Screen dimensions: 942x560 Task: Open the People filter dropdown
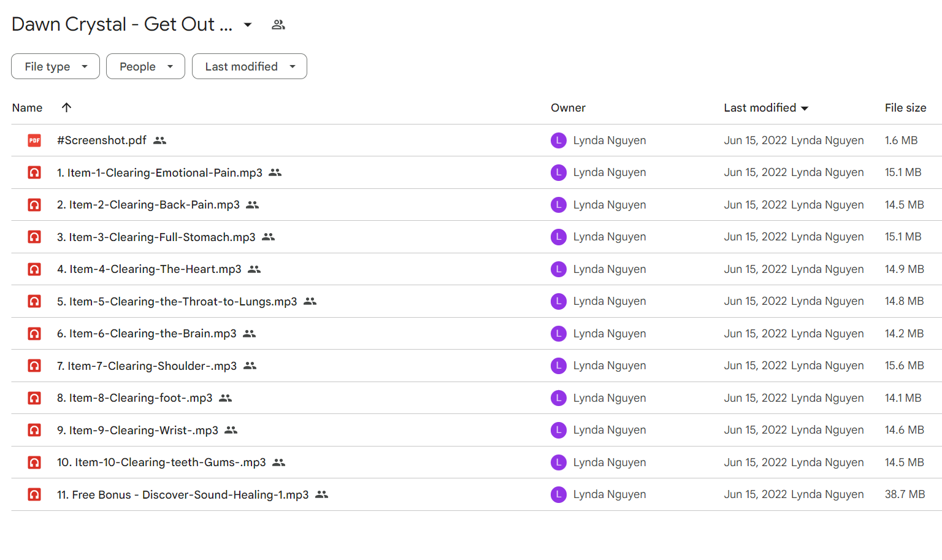(145, 66)
